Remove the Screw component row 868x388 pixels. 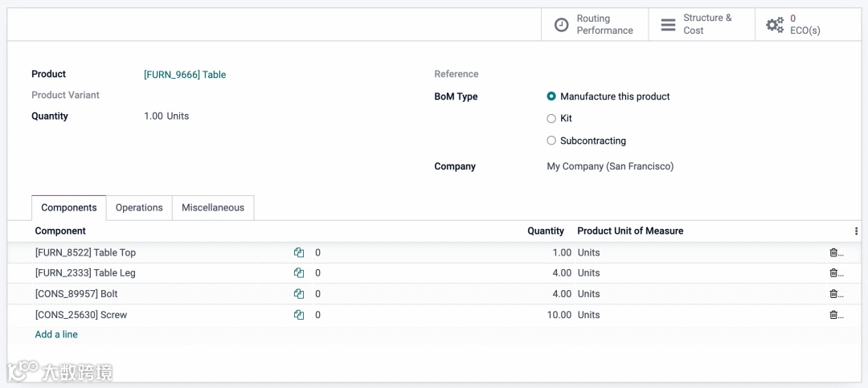point(834,315)
